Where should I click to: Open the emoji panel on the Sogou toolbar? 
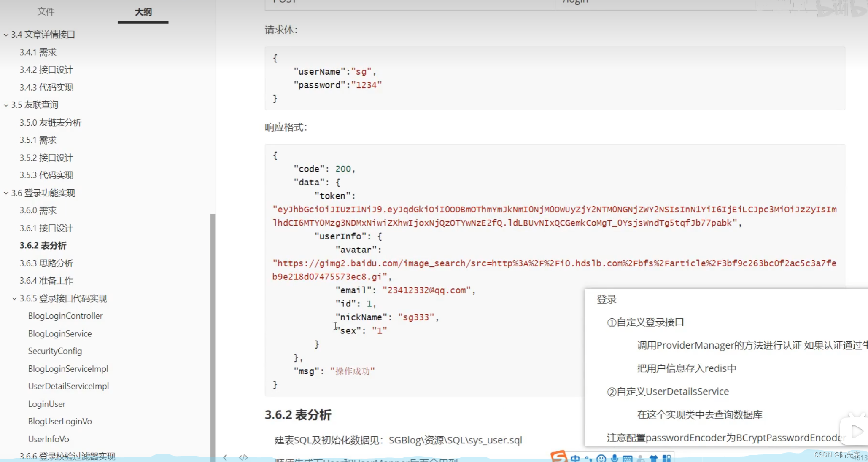[x=601, y=458]
